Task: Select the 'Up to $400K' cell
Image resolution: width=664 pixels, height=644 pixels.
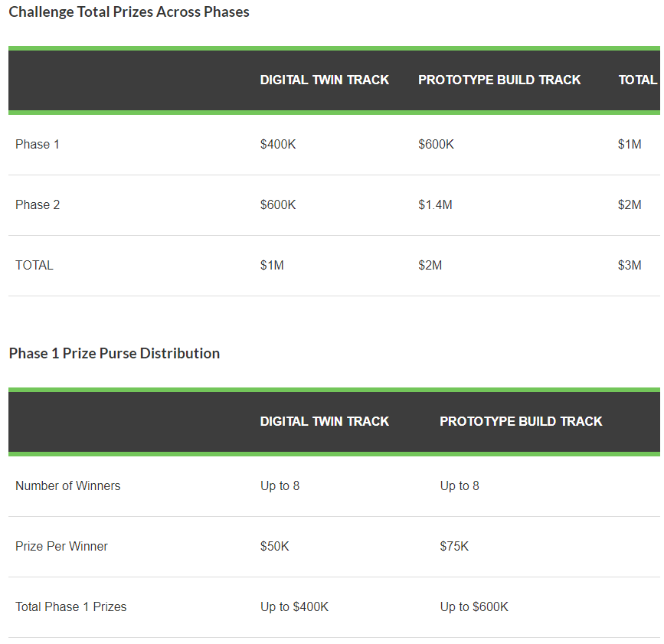Action: tap(294, 607)
